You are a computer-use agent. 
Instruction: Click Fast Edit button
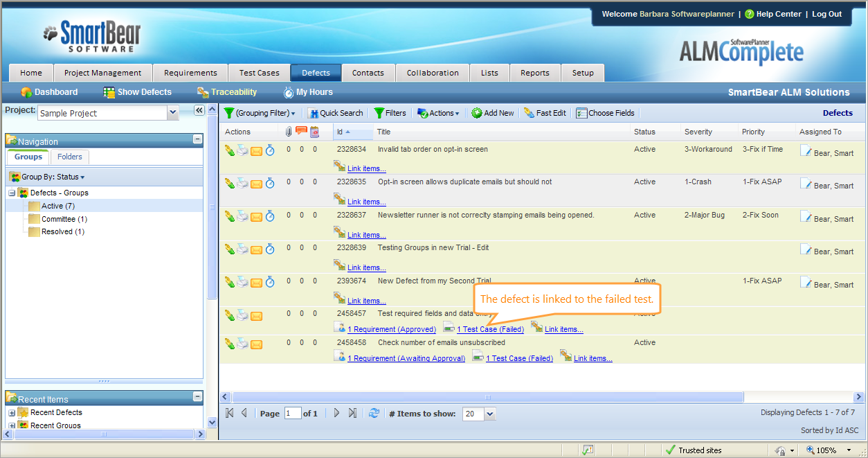tap(545, 113)
